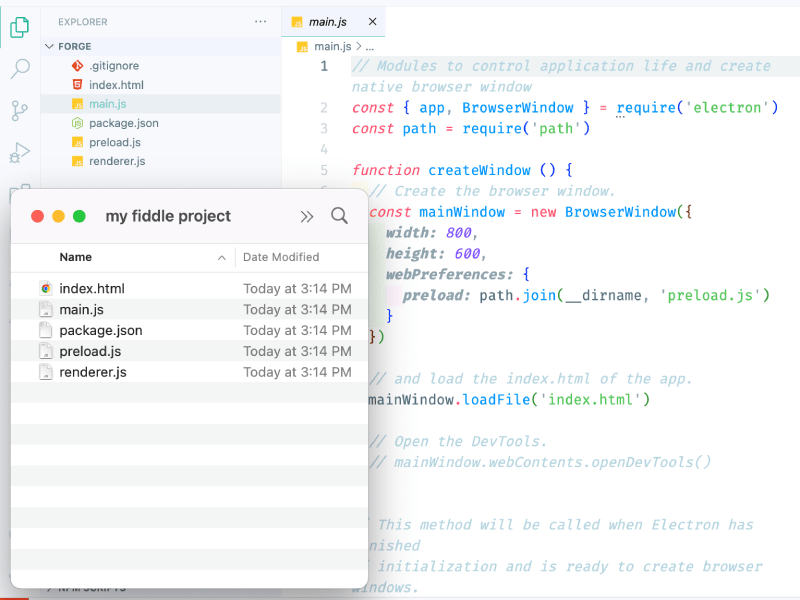Open Explorer more actions ellipsis
The image size is (800, 600).
(x=261, y=21)
